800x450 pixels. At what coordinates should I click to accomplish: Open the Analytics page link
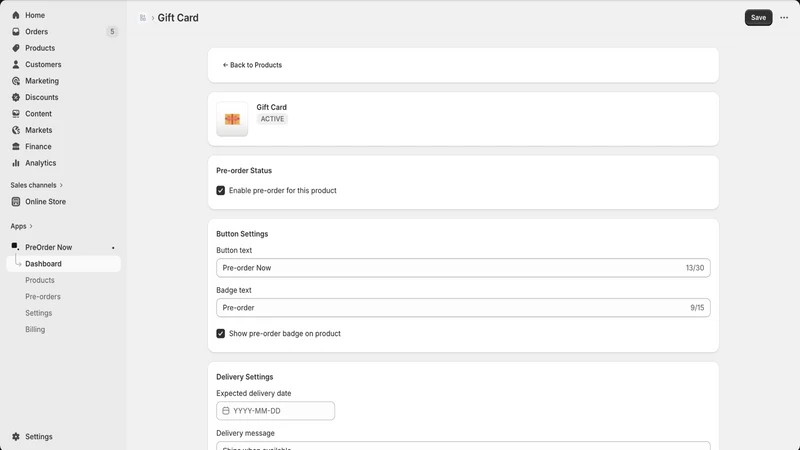pos(41,163)
